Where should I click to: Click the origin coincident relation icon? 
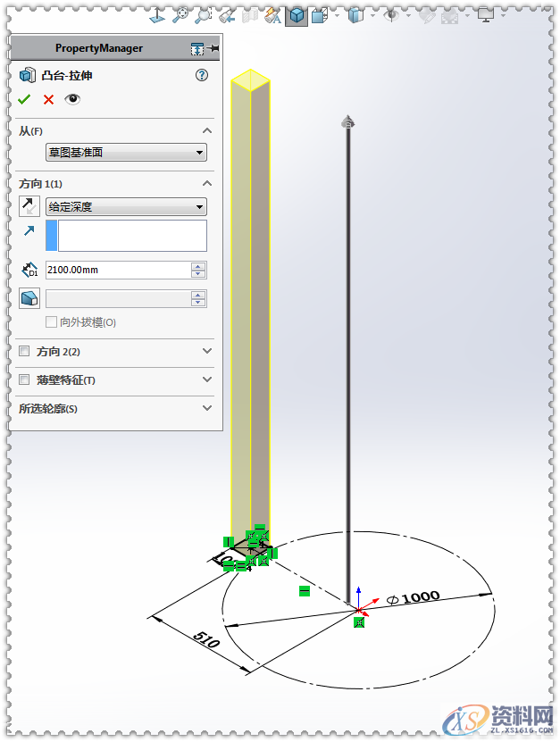(x=359, y=622)
